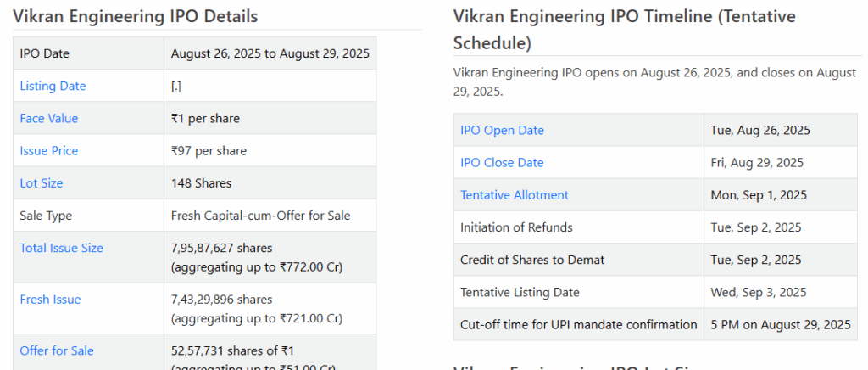
Task: Open the Tentative Allotment link
Action: coord(514,194)
